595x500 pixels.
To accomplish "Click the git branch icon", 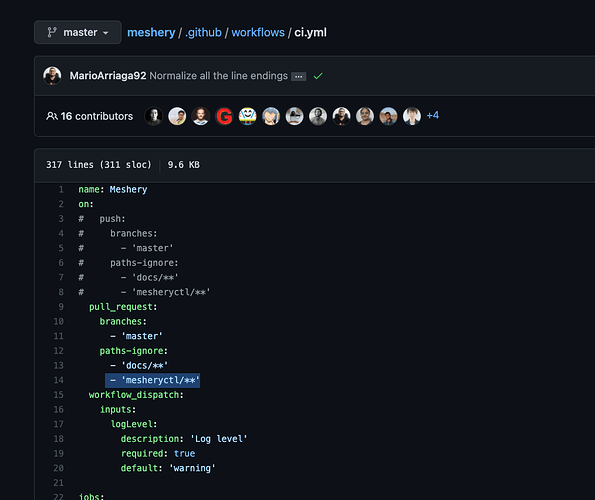I will [52, 32].
